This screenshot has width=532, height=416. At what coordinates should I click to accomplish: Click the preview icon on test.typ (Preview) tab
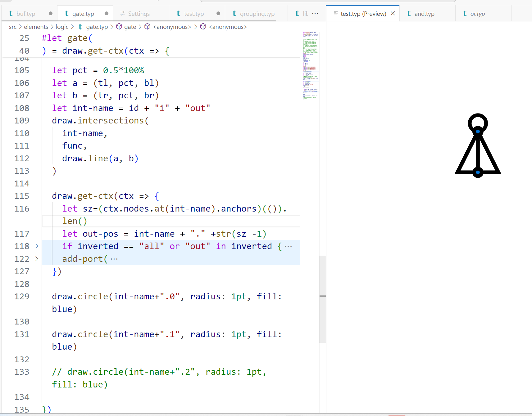(335, 14)
